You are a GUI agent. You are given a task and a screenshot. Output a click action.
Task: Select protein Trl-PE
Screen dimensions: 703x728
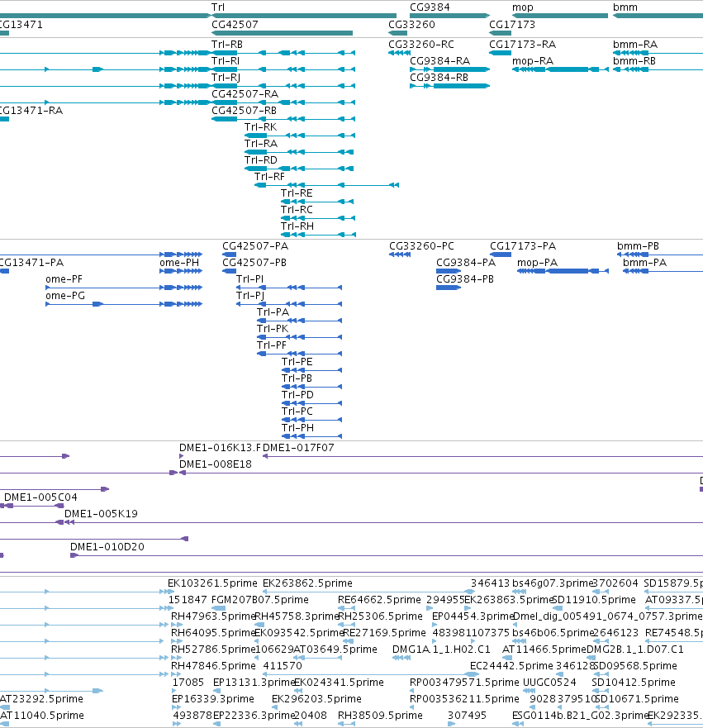coord(297,362)
